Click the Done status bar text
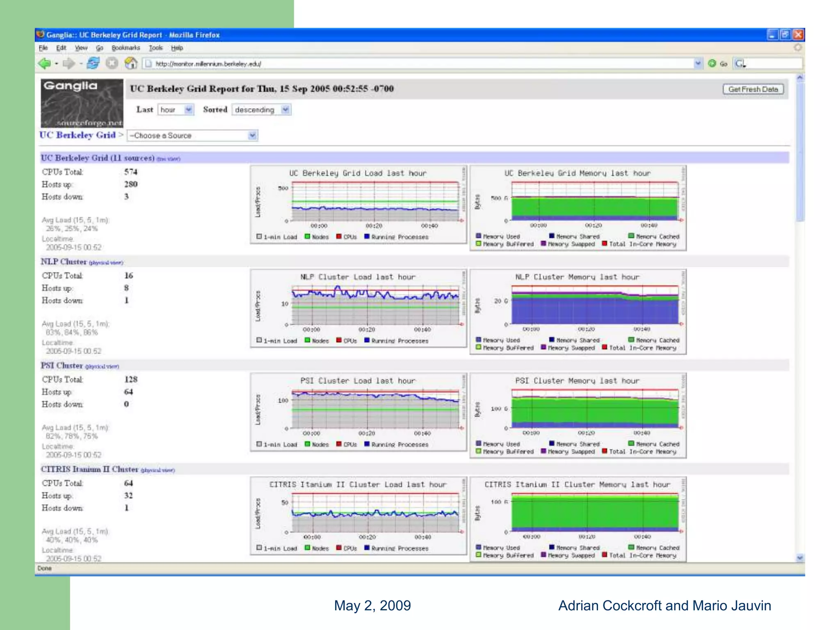 [44, 568]
